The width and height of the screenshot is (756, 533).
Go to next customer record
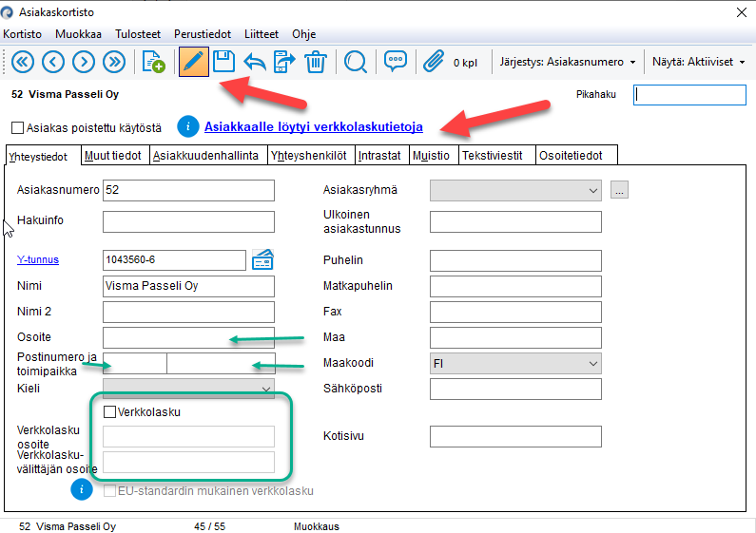[x=84, y=62]
